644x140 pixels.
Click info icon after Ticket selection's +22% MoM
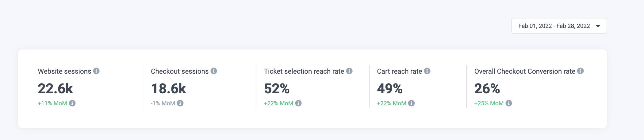298,103
